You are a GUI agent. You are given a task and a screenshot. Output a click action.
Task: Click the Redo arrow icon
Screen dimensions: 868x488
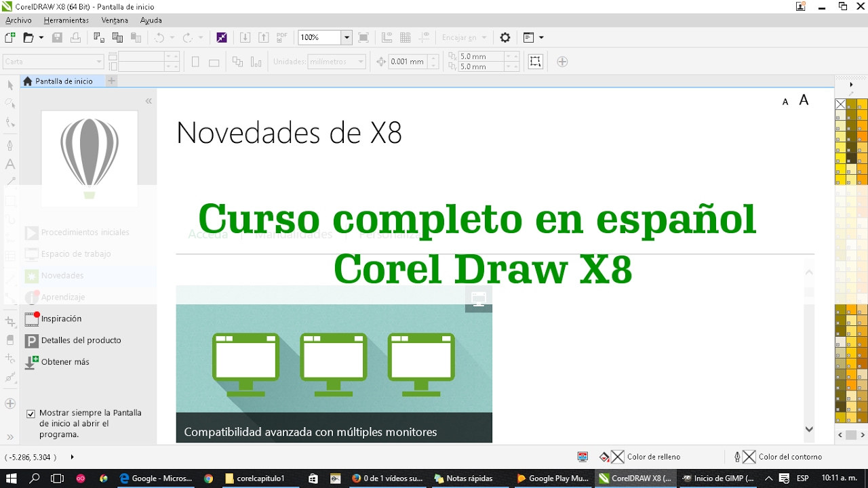(x=188, y=38)
